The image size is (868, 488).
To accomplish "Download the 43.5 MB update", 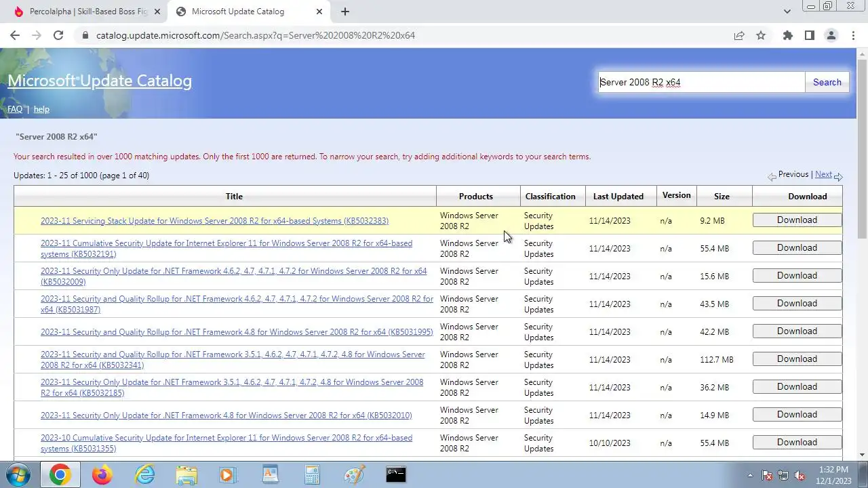I will pos(797,304).
